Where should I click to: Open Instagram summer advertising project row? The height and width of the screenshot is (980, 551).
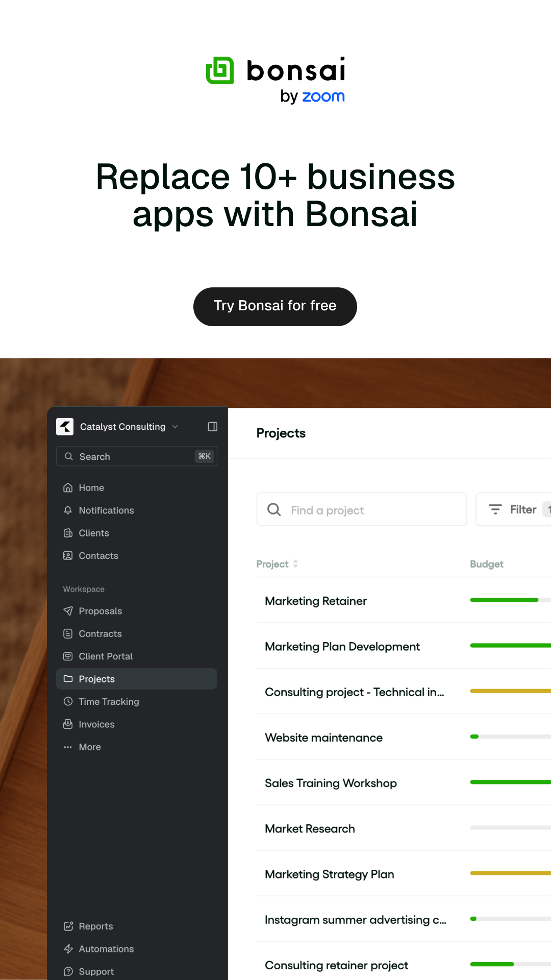coord(404,919)
